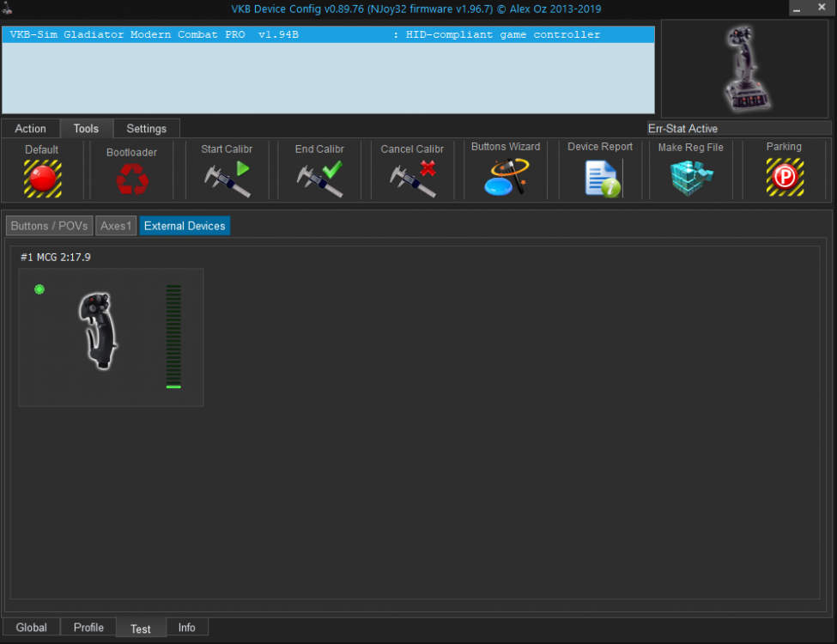Open the Info bottom tab

(187, 628)
